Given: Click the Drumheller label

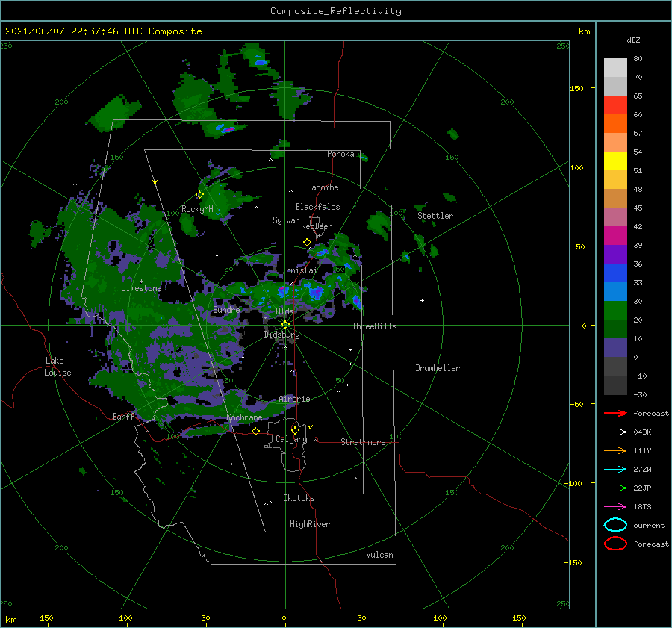Looking at the screenshot, I should pos(438,368).
